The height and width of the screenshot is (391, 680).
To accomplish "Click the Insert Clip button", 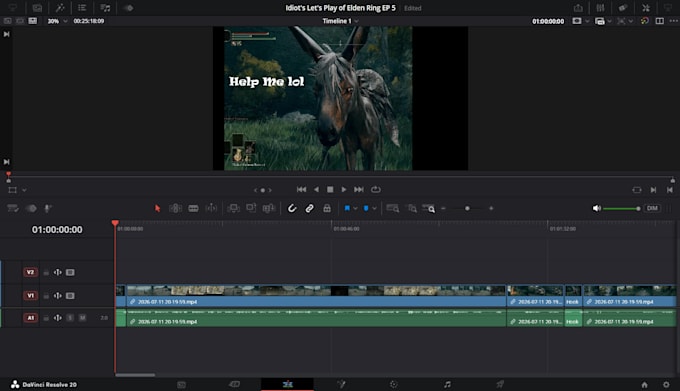I will 233,209.
